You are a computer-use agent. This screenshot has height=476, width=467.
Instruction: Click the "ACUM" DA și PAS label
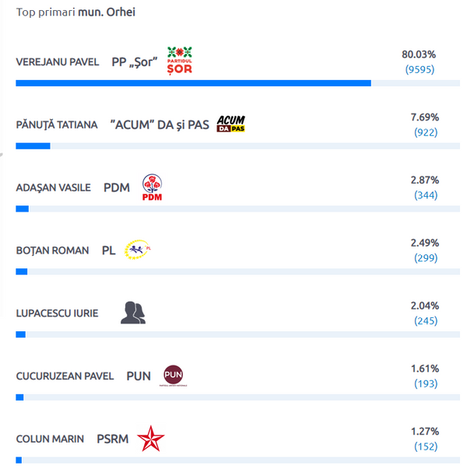(x=160, y=124)
